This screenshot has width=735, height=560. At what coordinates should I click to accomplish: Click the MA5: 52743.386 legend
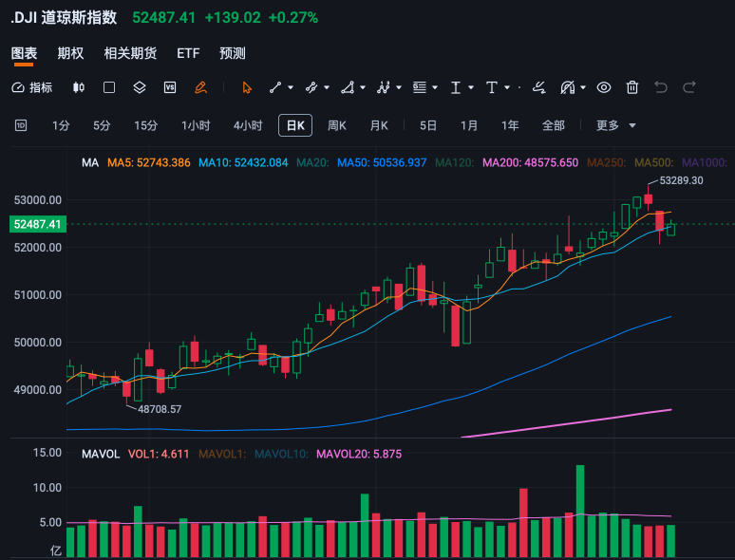[148, 163]
